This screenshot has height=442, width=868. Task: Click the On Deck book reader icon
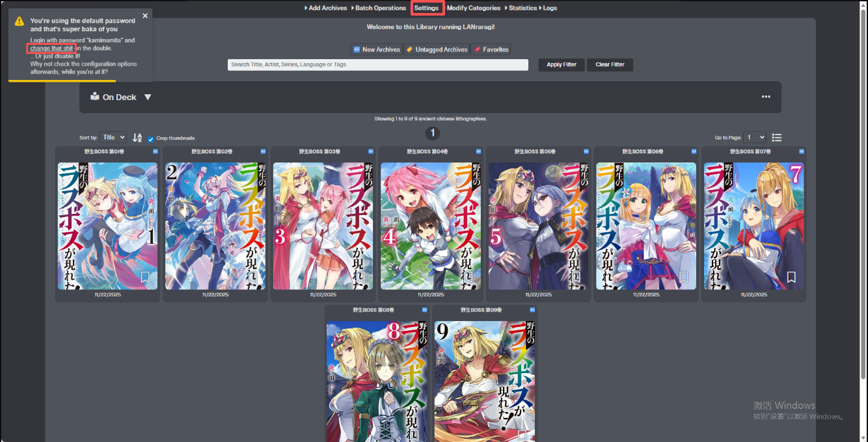[95, 97]
